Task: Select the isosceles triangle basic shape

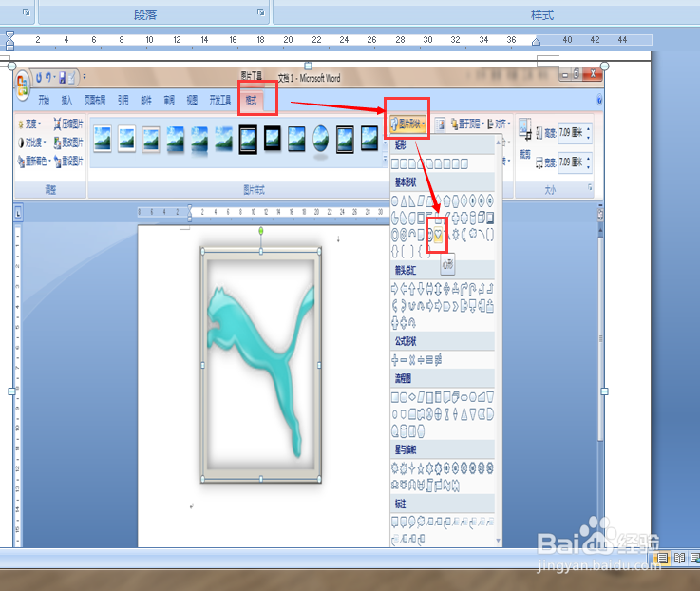Action: click(404, 201)
